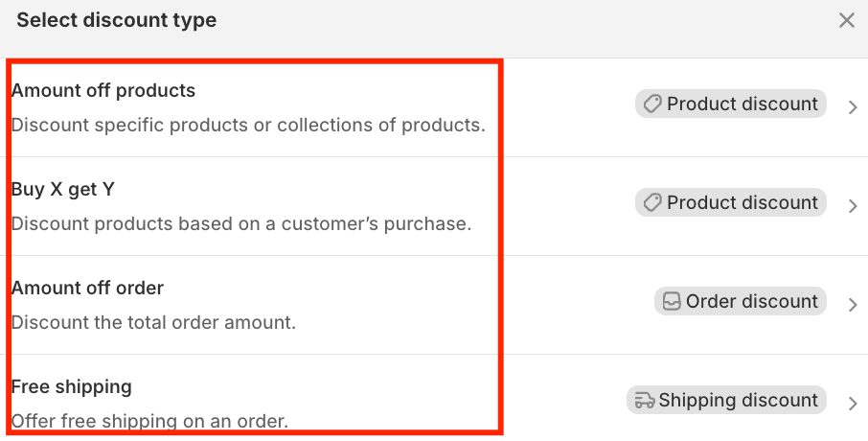
Task: Click the delivery truck icon beside Shipping discount
Action: (x=645, y=400)
